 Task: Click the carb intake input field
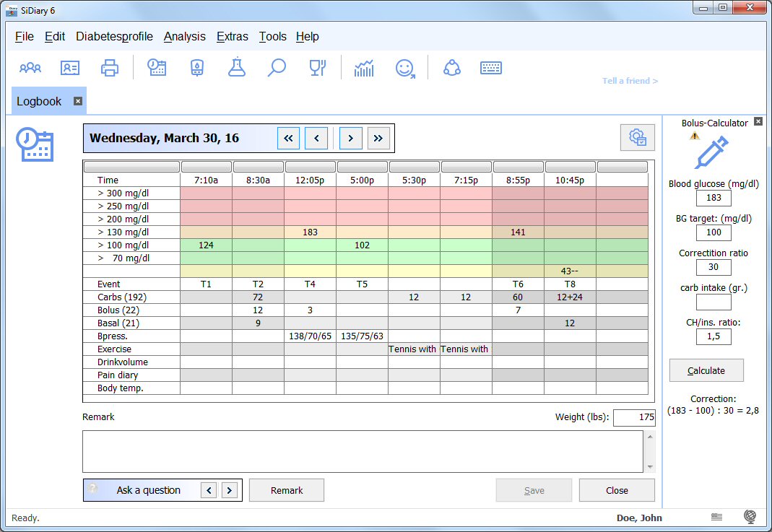click(714, 302)
